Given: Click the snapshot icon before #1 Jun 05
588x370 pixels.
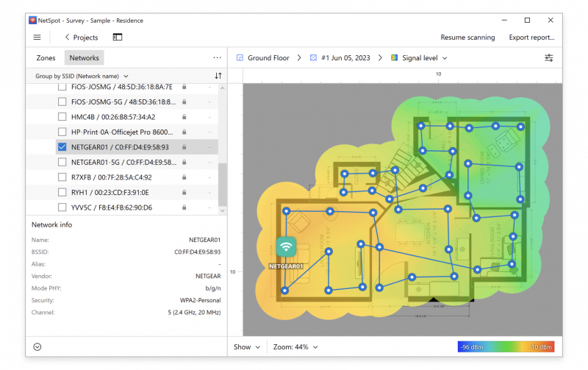Looking at the screenshot, I should pyautogui.click(x=313, y=58).
